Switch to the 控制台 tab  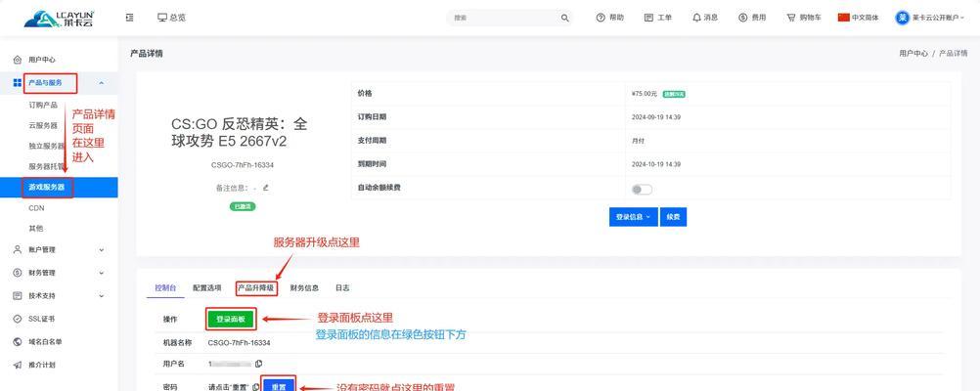[x=165, y=288]
